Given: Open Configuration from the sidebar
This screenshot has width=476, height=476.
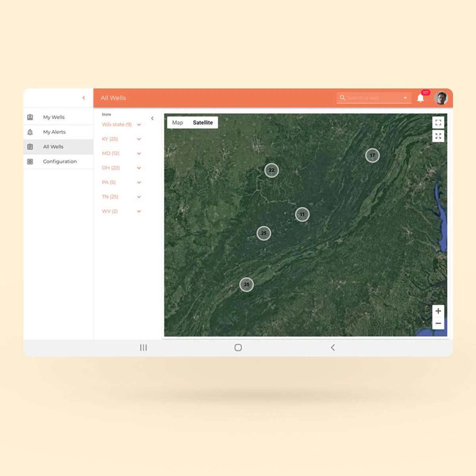Looking at the screenshot, I should (59, 161).
